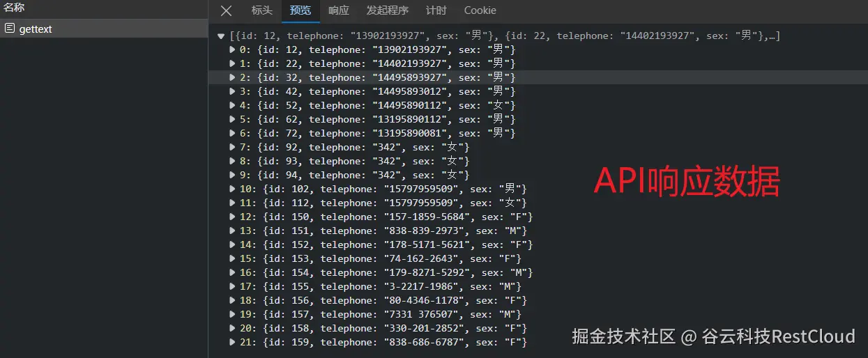Image resolution: width=868 pixels, height=358 pixels.
Task: Expand array item 13 with id 151
Action: pyautogui.click(x=233, y=231)
